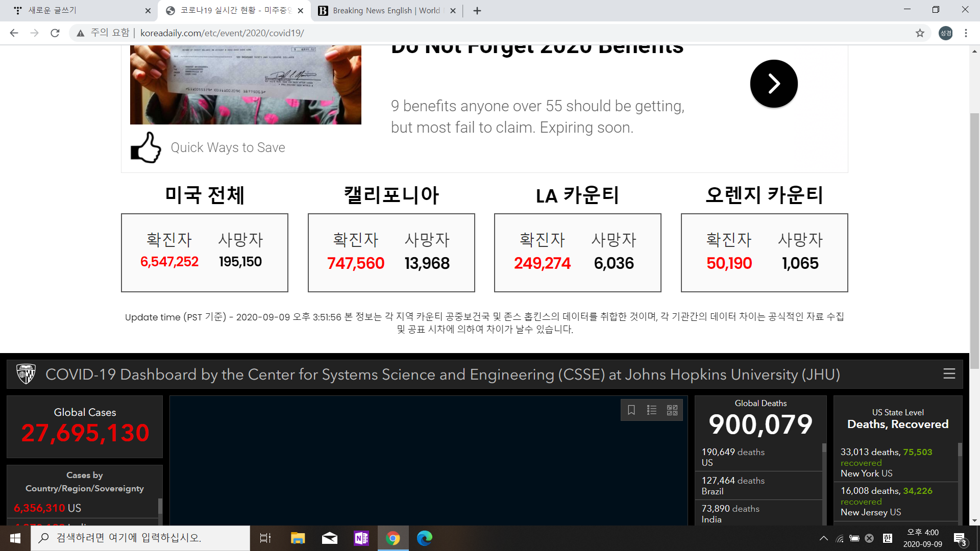Reload the page

[x=55, y=33]
